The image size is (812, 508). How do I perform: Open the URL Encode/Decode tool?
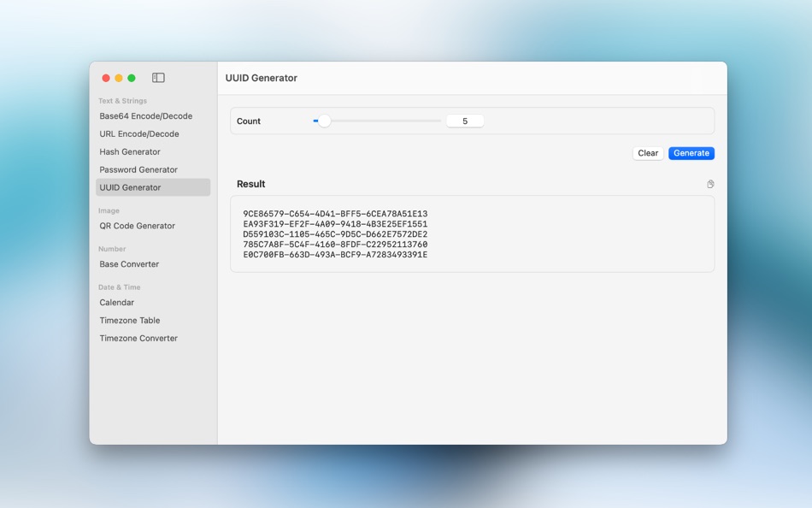[x=137, y=133]
